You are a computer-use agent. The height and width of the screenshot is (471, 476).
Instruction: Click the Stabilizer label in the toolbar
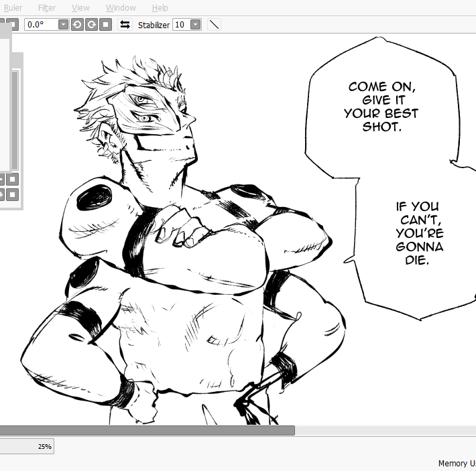coord(154,25)
